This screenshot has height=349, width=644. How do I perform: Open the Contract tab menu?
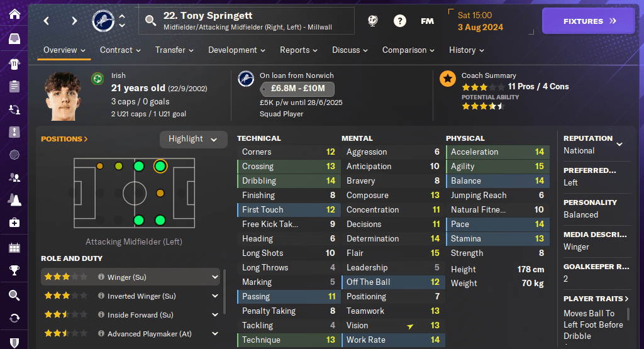tap(120, 50)
